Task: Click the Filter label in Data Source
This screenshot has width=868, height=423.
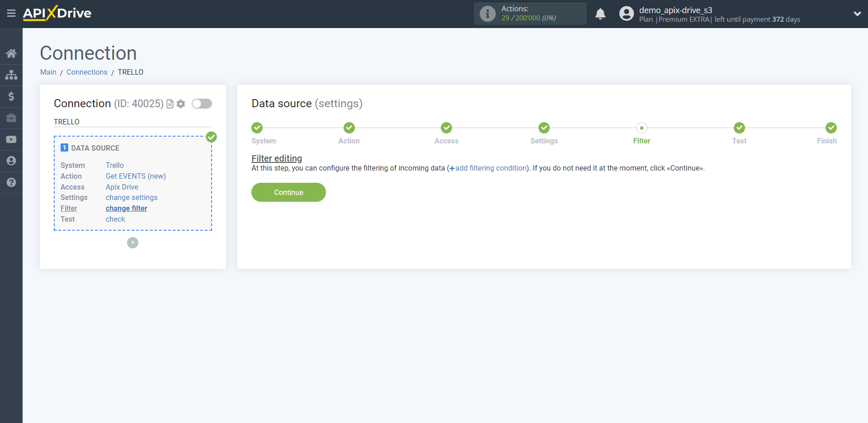Action: pyautogui.click(x=69, y=209)
